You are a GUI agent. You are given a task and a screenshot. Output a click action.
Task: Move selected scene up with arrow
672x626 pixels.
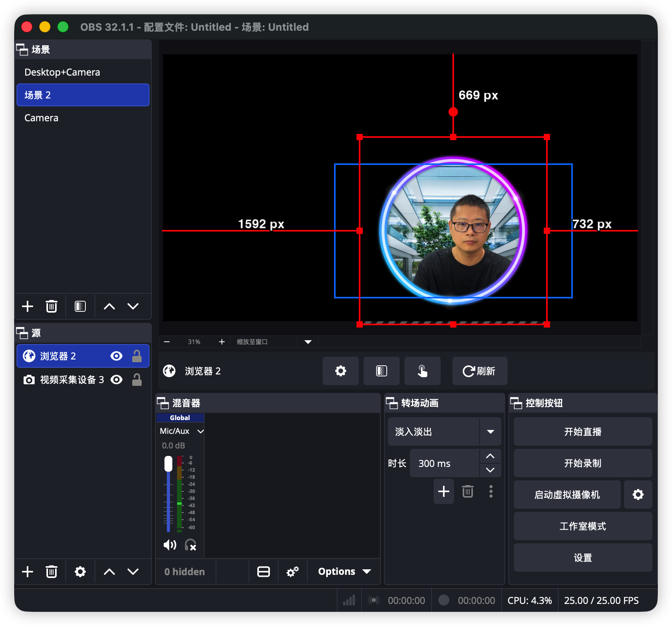tap(109, 306)
